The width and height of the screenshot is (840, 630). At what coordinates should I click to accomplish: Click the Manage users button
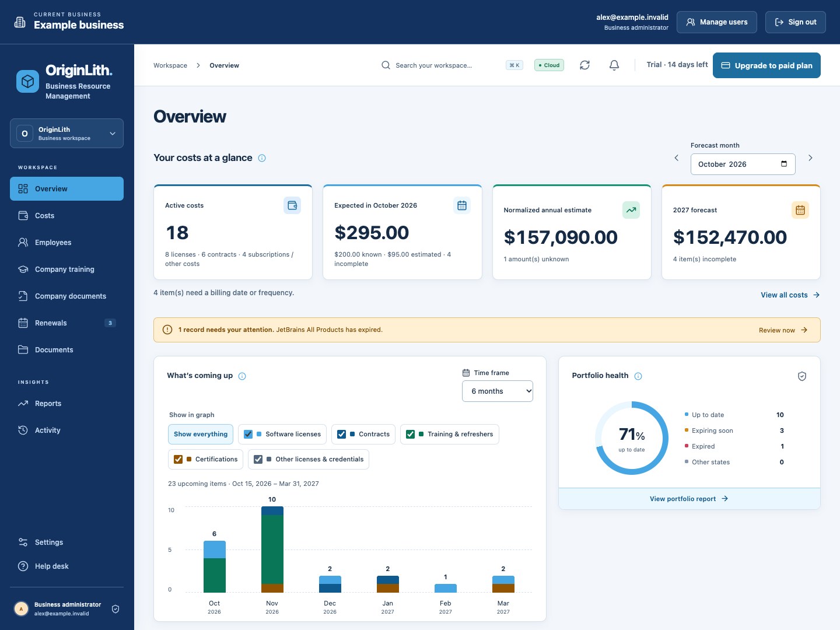[x=717, y=22]
